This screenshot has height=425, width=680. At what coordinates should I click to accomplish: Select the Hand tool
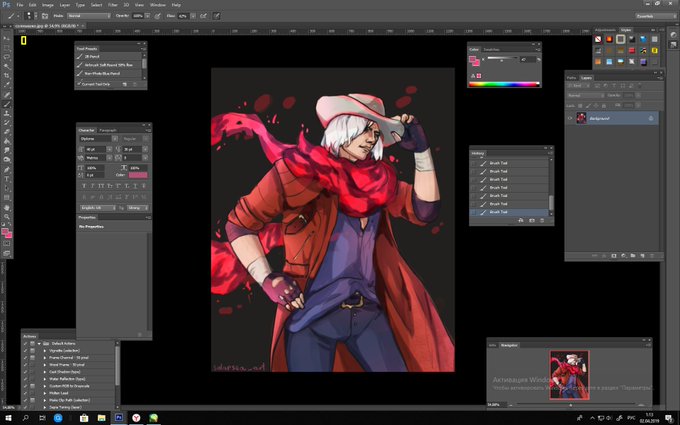click(7, 207)
